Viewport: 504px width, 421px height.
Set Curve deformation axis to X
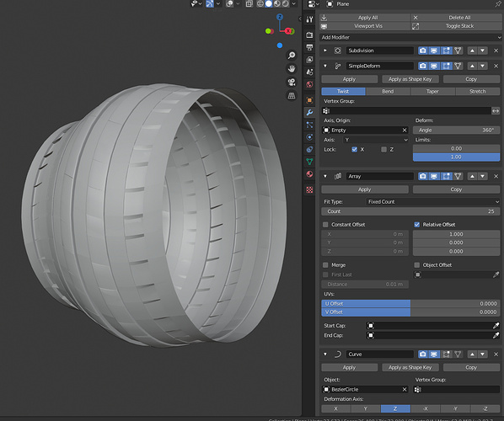point(336,409)
